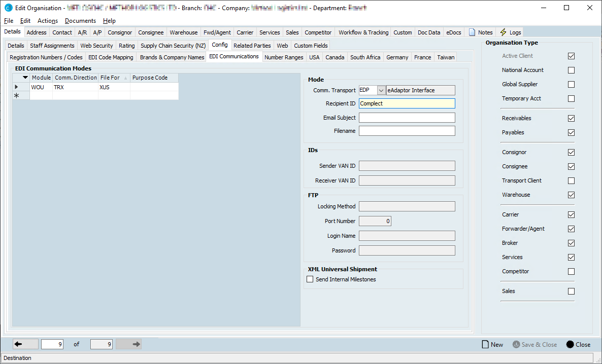
Task: Open the Workflow & Tracking tab
Action: [363, 32]
